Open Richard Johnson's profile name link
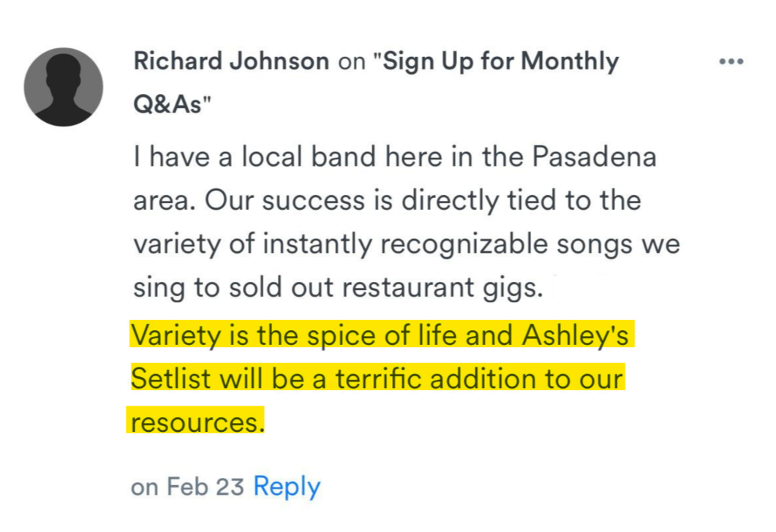This screenshot has width=776, height=532. [231, 62]
